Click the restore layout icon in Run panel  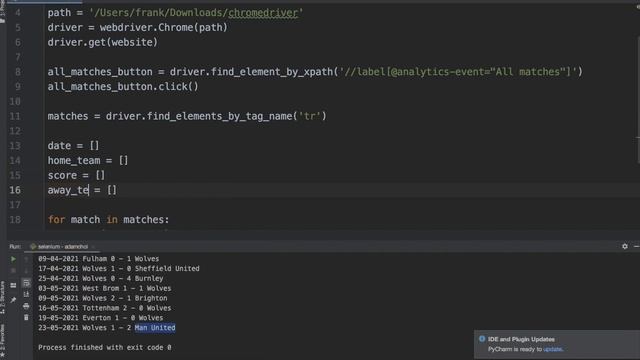click(13, 285)
